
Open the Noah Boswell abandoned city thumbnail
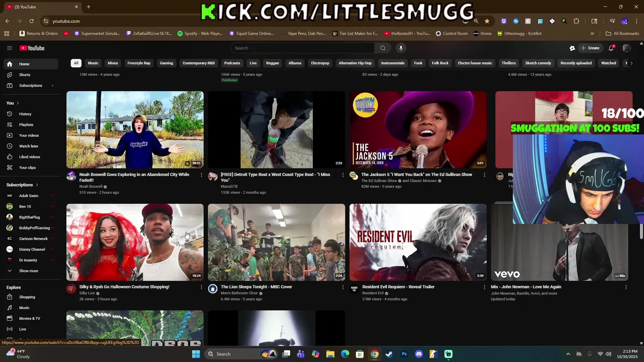click(135, 130)
